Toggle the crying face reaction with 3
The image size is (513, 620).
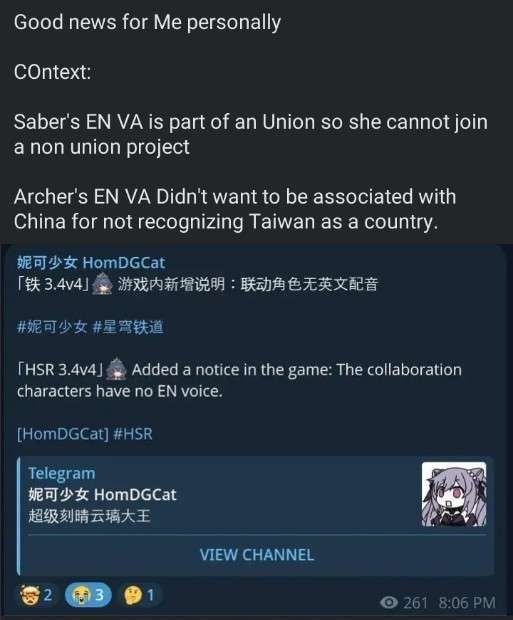click(88, 595)
